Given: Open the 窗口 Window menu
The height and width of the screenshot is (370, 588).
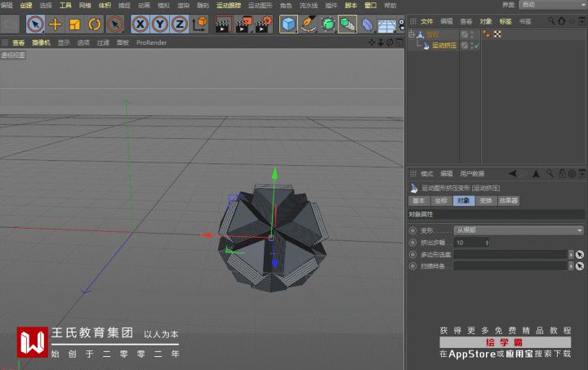Looking at the screenshot, I should pos(371,5).
